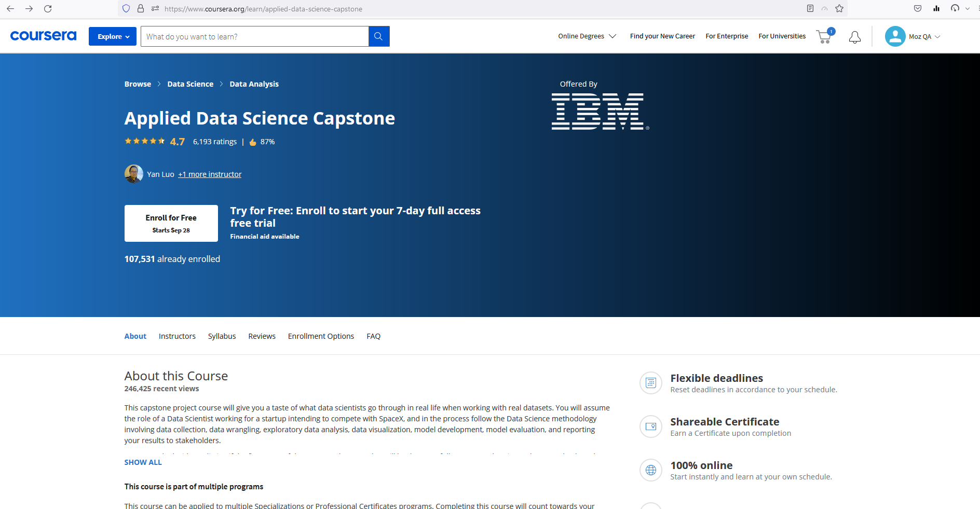This screenshot has width=980, height=509.
Task: Open notifications via the bell icon
Action: (x=854, y=36)
